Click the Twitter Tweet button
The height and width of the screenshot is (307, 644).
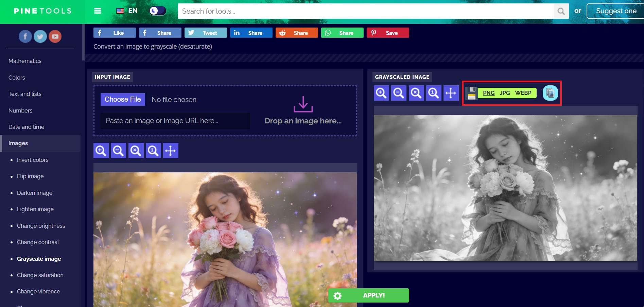click(206, 33)
